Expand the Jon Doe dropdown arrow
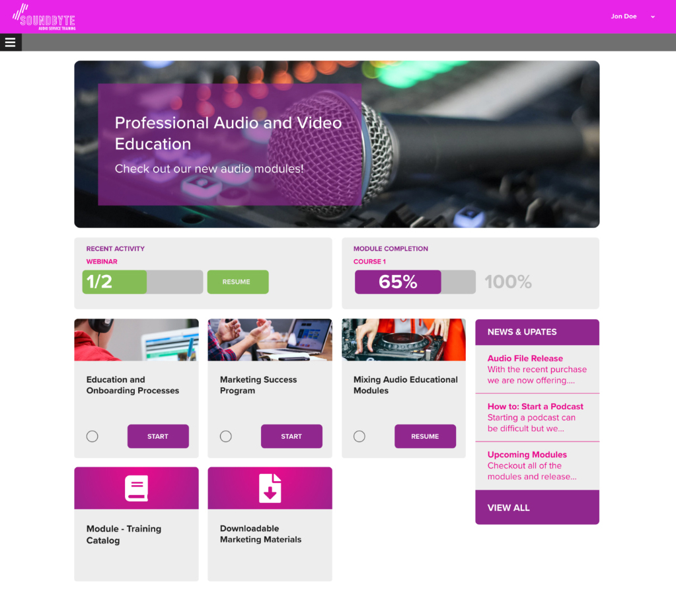676x616 pixels. click(653, 17)
